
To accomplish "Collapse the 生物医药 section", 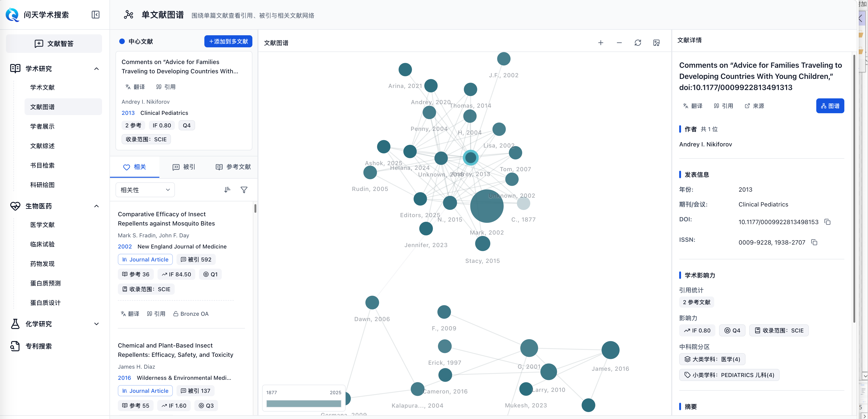I will (x=96, y=206).
